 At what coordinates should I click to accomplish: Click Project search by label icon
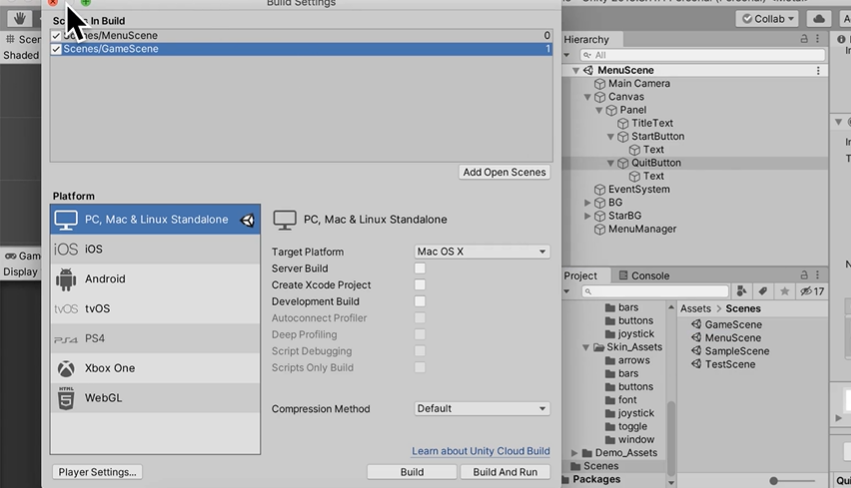763,291
